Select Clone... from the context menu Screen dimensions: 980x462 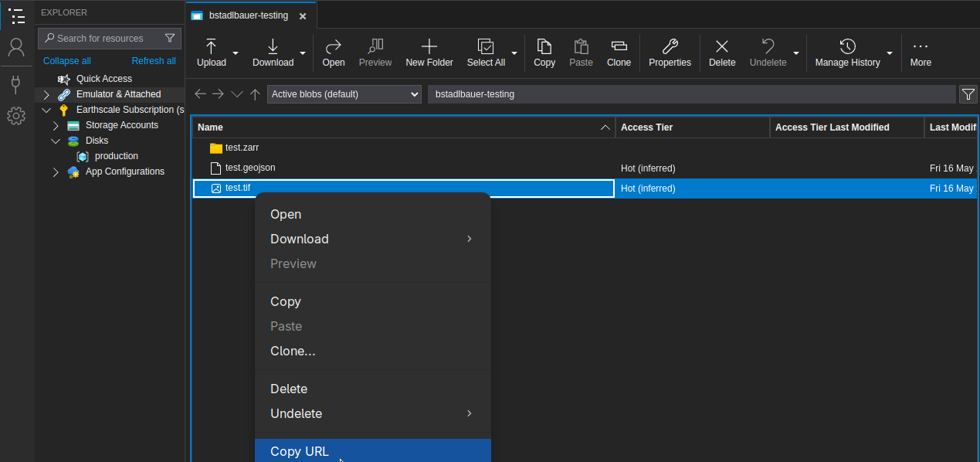point(293,351)
